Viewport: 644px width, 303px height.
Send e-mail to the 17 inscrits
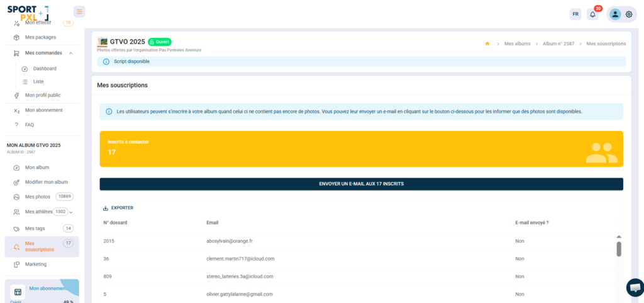pyautogui.click(x=361, y=184)
